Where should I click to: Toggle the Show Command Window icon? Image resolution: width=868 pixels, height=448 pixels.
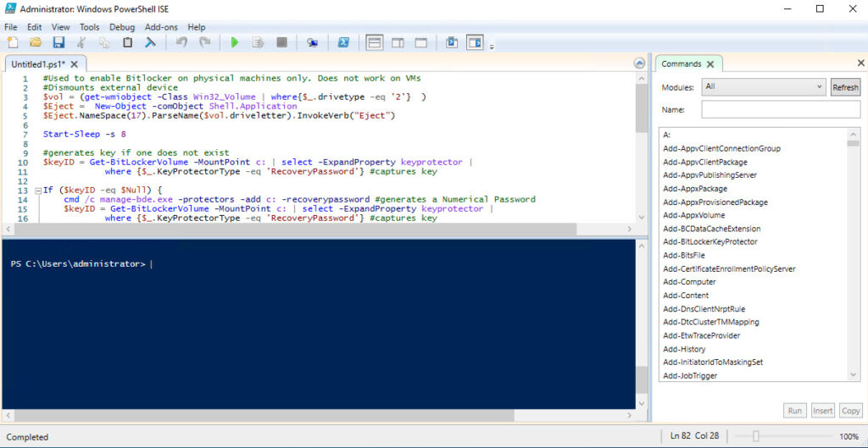coord(452,42)
